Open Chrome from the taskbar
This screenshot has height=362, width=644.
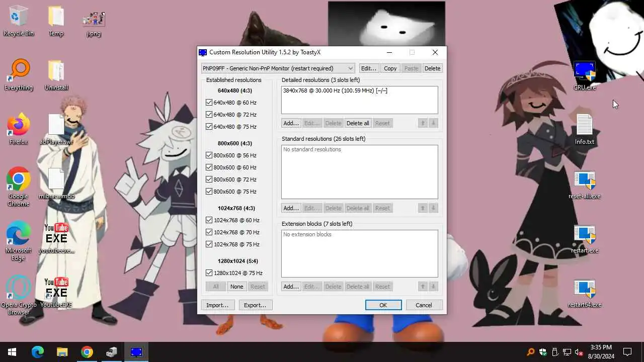click(87, 352)
